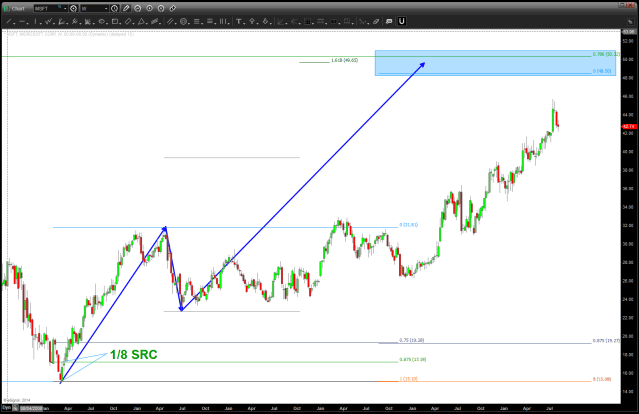Toggle the U magnet snap button
Image resolution: width=639 pixels, height=414 pixels.
pos(401,21)
